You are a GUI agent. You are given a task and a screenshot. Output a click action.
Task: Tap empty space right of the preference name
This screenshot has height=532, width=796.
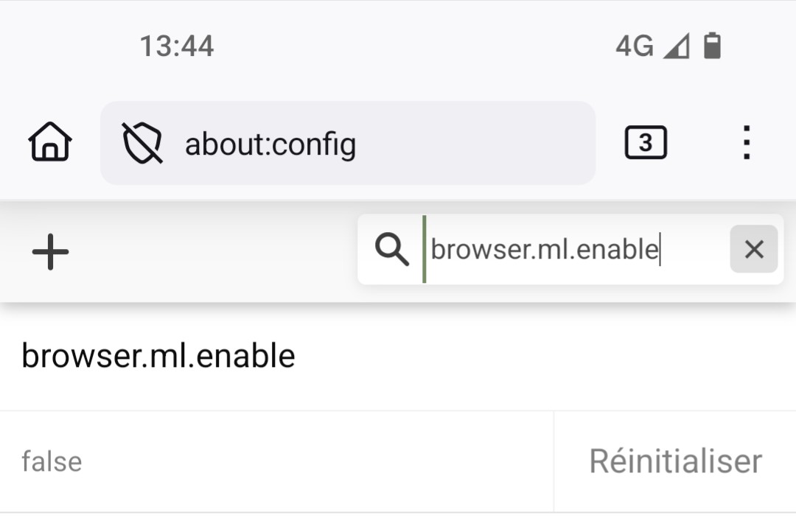click(x=545, y=357)
